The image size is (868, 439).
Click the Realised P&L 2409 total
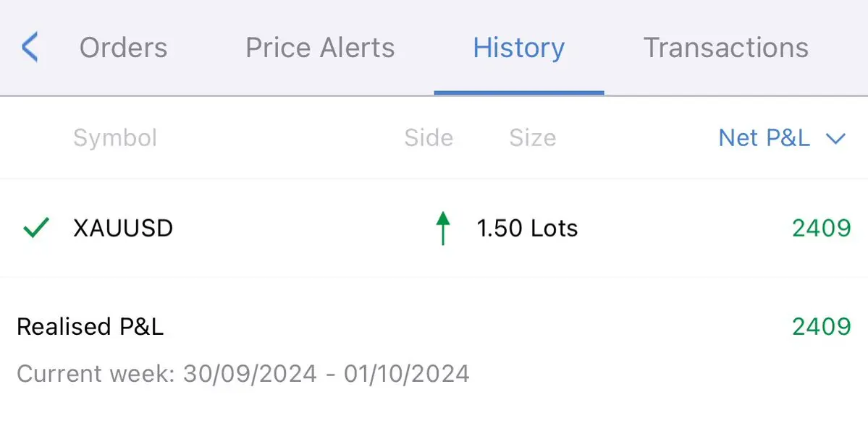(x=822, y=326)
